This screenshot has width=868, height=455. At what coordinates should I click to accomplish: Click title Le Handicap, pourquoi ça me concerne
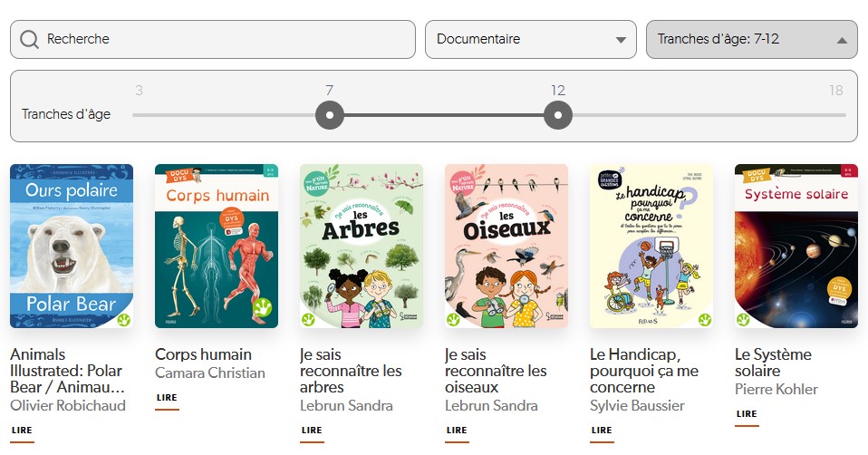644,371
